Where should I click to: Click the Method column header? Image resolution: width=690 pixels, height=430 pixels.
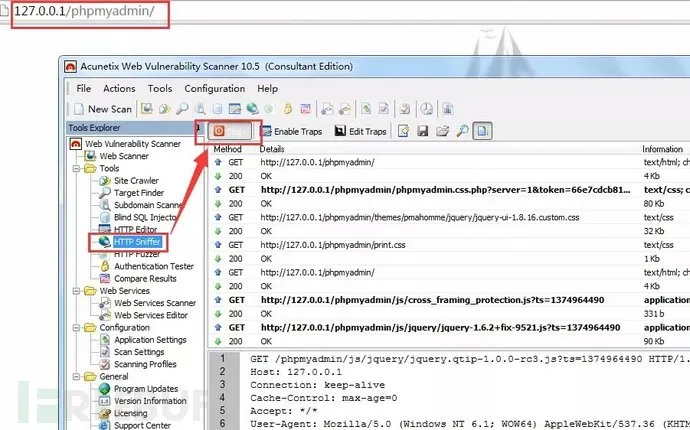point(228,149)
